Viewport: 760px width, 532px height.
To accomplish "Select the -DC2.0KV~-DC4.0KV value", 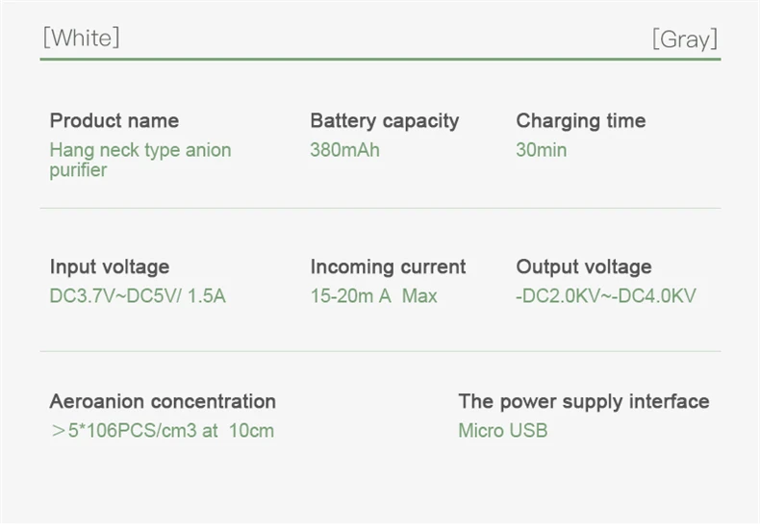I will [605, 296].
